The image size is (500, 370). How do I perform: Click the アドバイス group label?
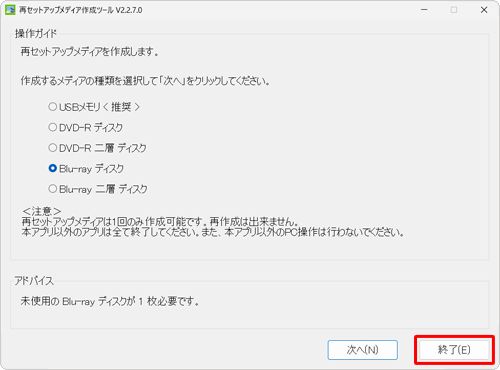(x=34, y=281)
